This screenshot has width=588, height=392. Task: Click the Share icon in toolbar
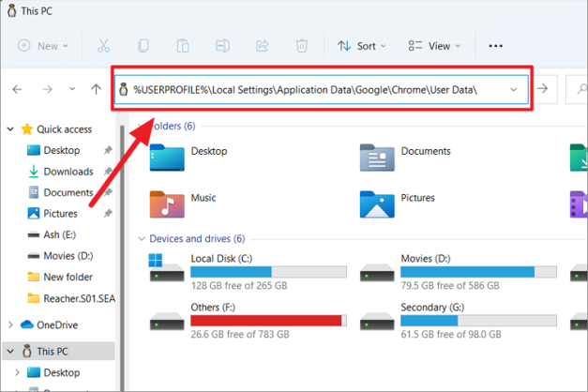263,45
